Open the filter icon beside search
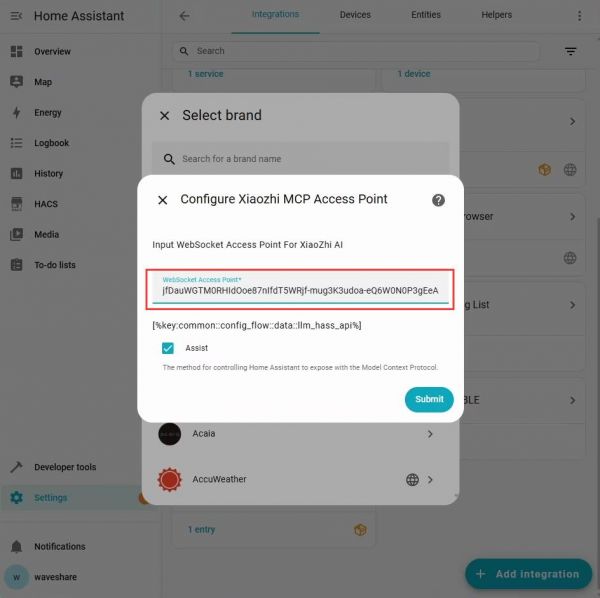600x598 pixels. point(570,51)
